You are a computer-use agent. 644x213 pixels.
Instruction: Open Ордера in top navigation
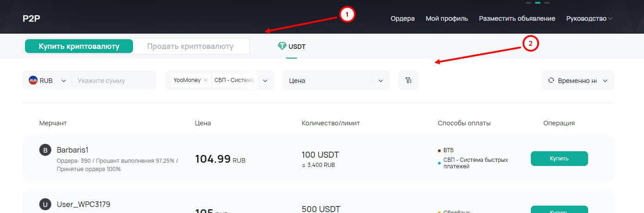point(402,18)
